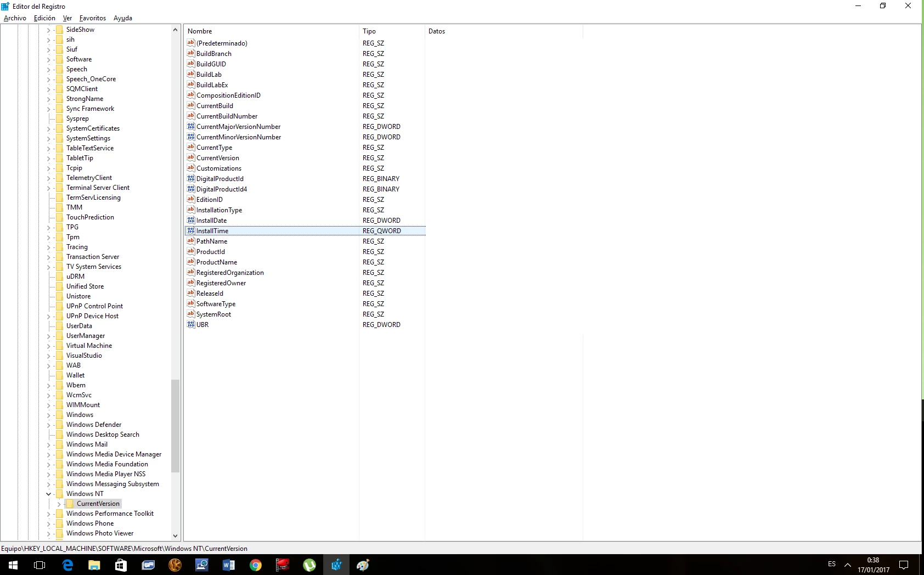Screen dimensions: 924x575
Task: Click the tree pane scroll down arrow
Action: pyautogui.click(x=176, y=535)
